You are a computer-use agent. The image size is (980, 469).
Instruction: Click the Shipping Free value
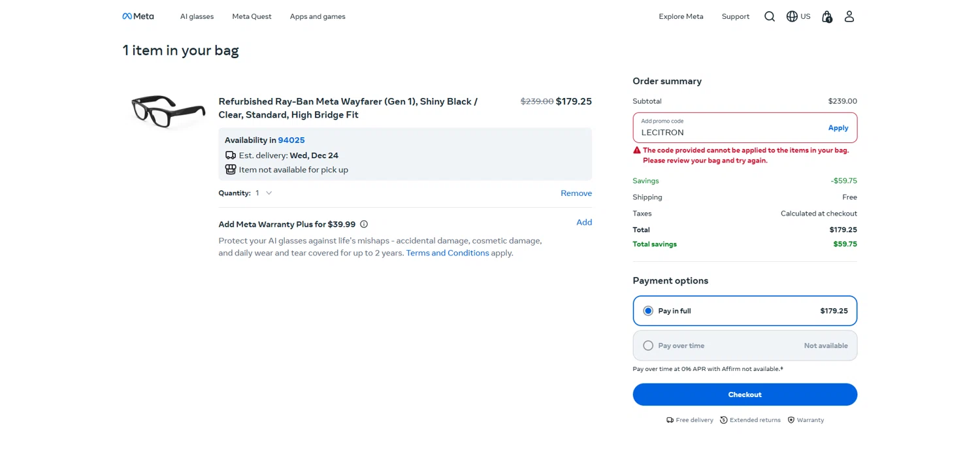click(850, 197)
